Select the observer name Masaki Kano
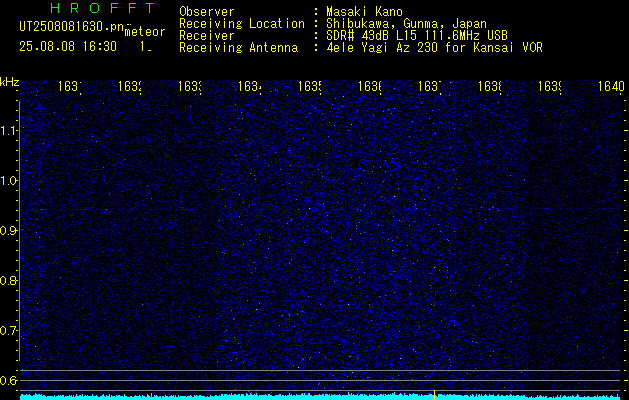This screenshot has height=400, width=629. (364, 12)
